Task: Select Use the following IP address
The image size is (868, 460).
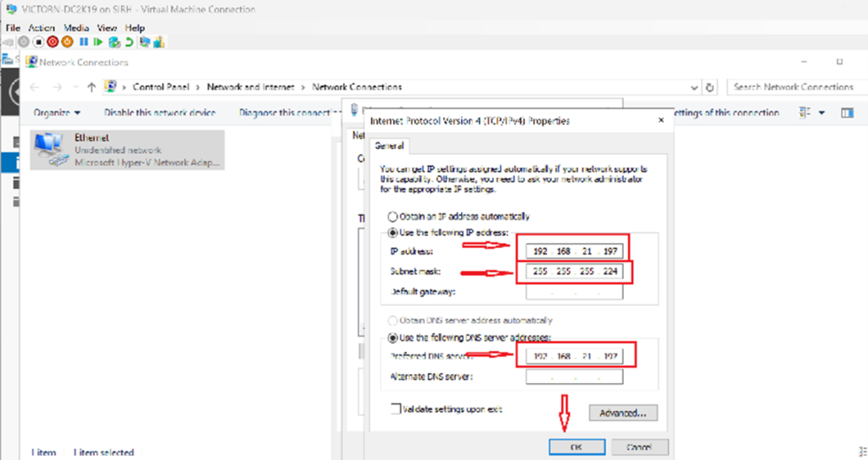Action: (x=392, y=232)
